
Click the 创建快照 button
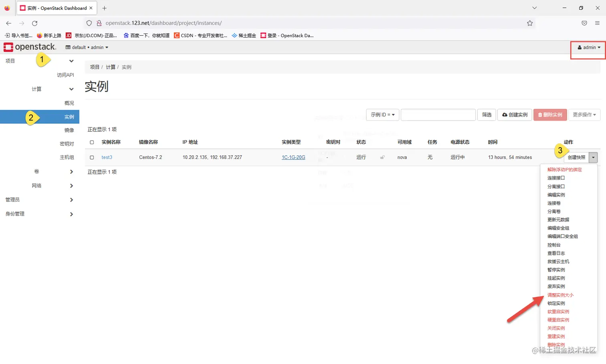576,157
